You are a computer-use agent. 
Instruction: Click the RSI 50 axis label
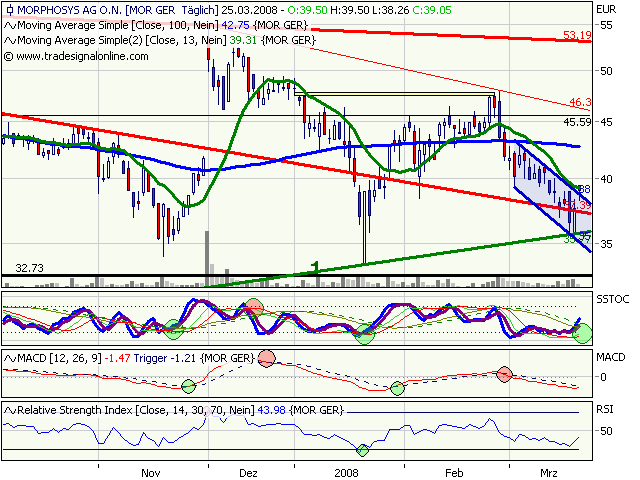pyautogui.click(x=606, y=431)
